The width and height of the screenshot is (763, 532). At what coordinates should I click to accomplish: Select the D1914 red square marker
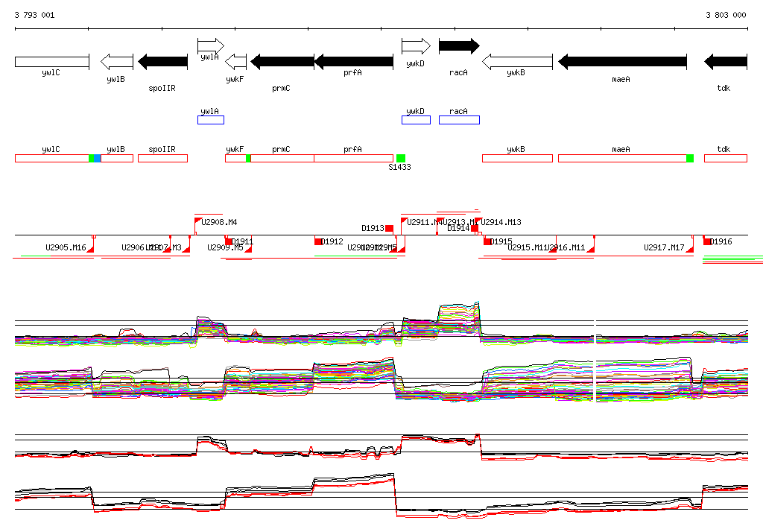coord(475,228)
